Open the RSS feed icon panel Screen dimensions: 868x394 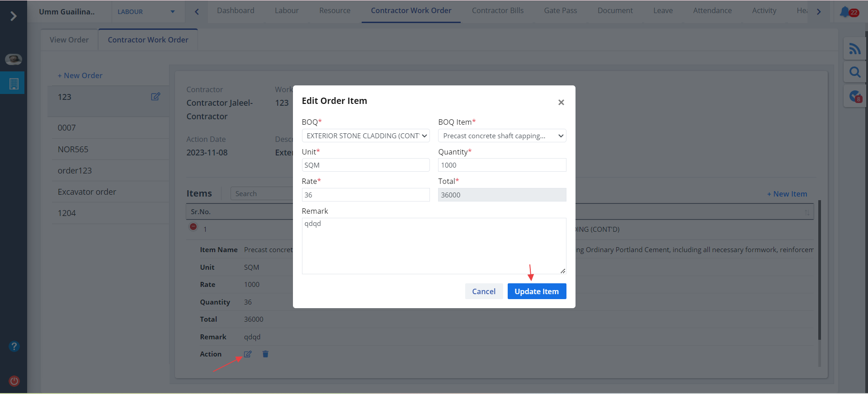tap(854, 48)
